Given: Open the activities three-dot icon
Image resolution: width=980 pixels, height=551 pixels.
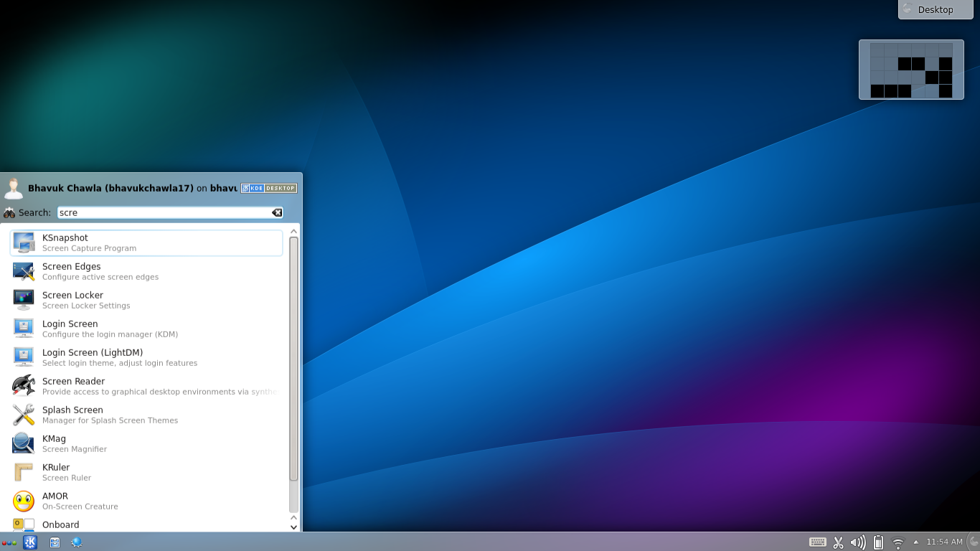Looking at the screenshot, I should pyautogui.click(x=9, y=543).
